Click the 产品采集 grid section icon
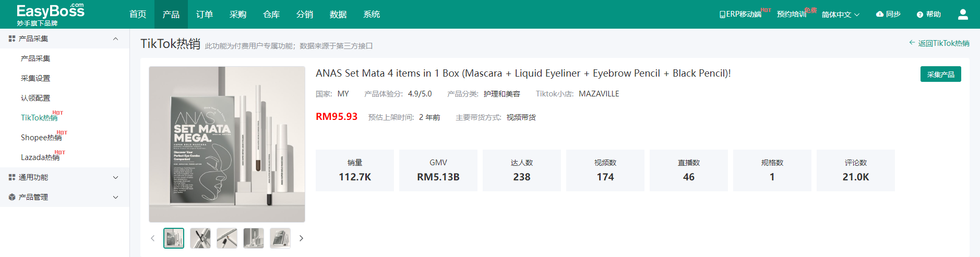 (12, 39)
